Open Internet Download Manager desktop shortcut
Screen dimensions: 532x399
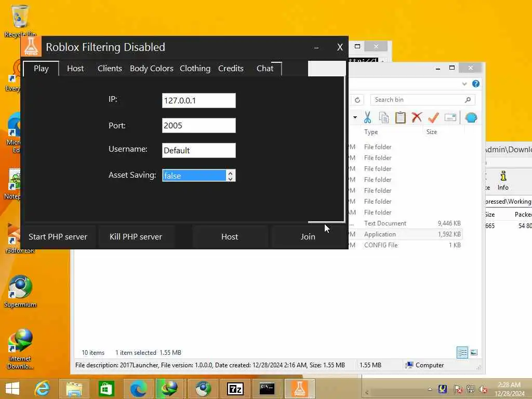click(20, 349)
